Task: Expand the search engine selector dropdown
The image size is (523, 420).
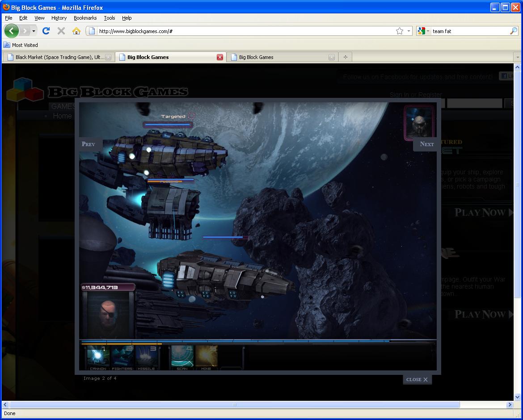Action: coord(422,31)
